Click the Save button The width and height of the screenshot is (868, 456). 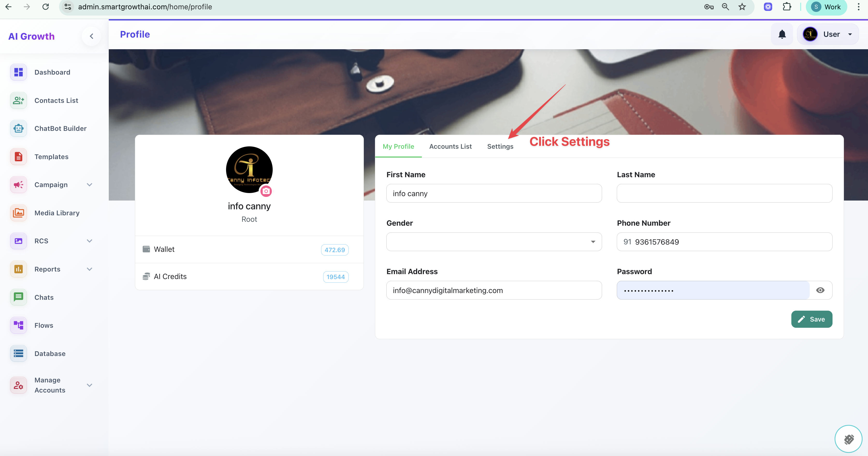(x=811, y=319)
